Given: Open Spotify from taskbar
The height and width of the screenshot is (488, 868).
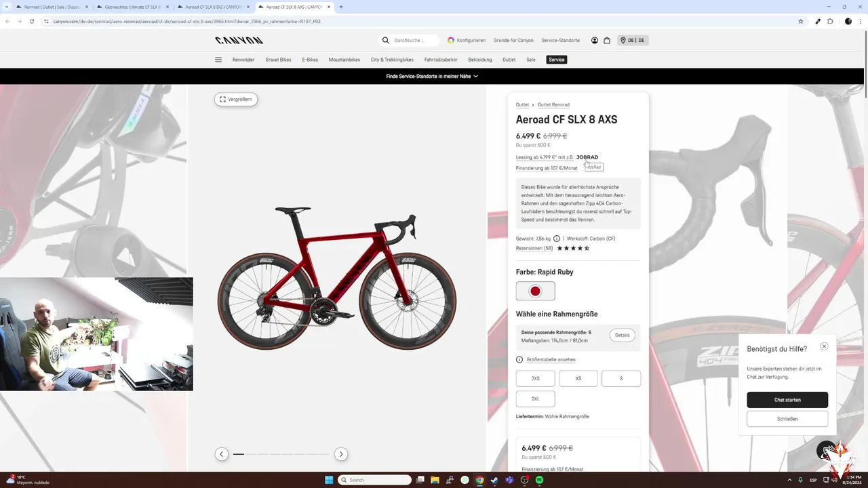Looking at the screenshot, I should [x=540, y=480].
